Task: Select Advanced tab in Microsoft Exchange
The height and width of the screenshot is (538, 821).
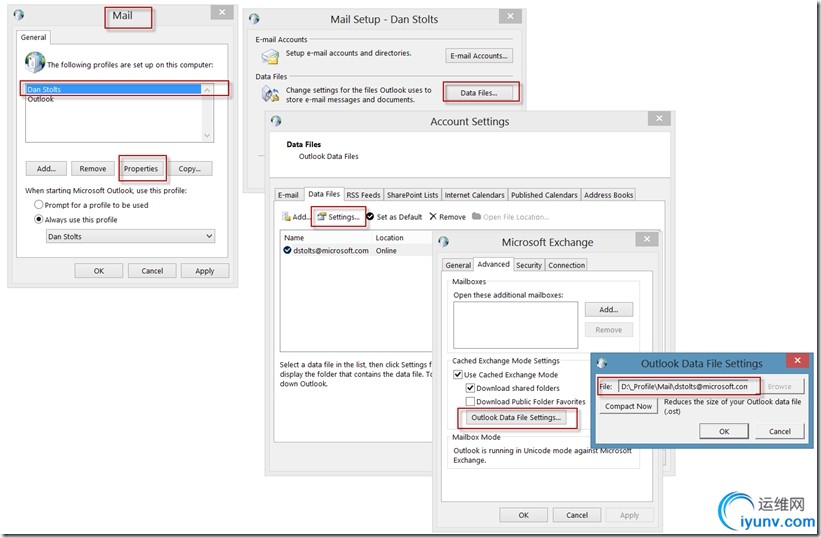Action: (x=493, y=264)
